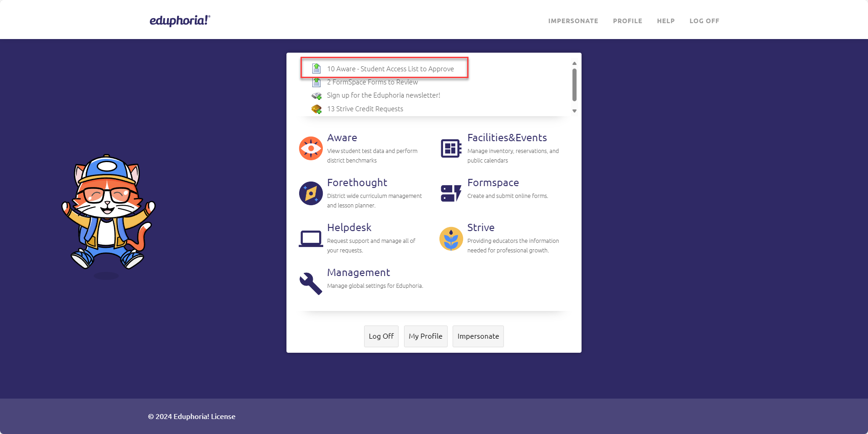Viewport: 868px width, 434px height.
Task: Launch the Strive title
Action: pos(481,227)
